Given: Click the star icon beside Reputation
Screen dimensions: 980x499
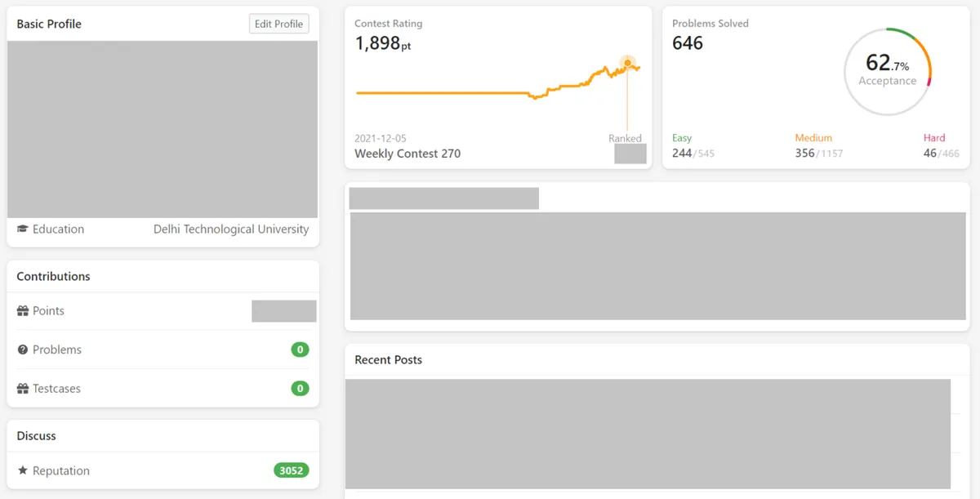Looking at the screenshot, I should [23, 471].
